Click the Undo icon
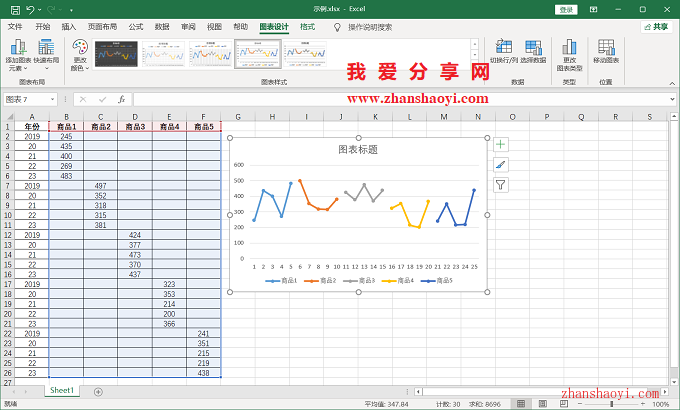The width and height of the screenshot is (680, 410). [x=30, y=10]
